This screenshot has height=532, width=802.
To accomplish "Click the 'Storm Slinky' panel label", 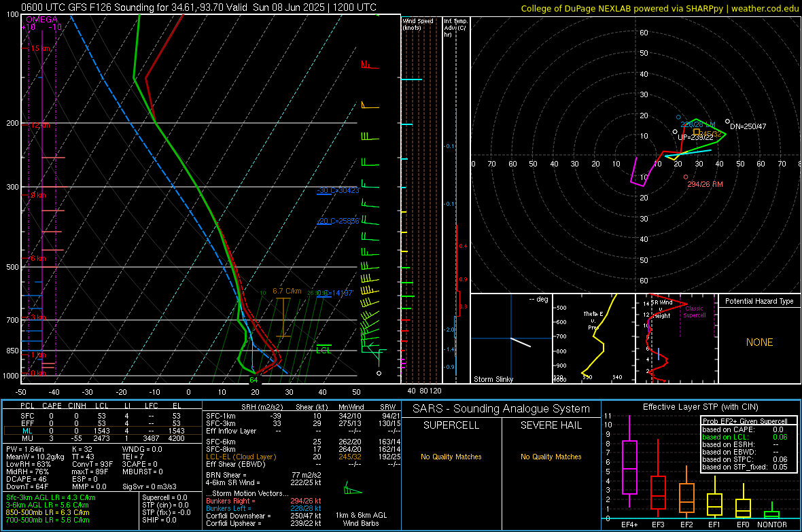I will point(493,379).
